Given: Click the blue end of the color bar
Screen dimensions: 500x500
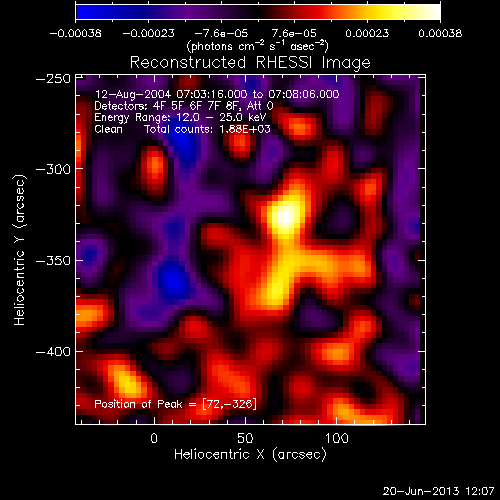Looking at the screenshot, I should point(85,12).
